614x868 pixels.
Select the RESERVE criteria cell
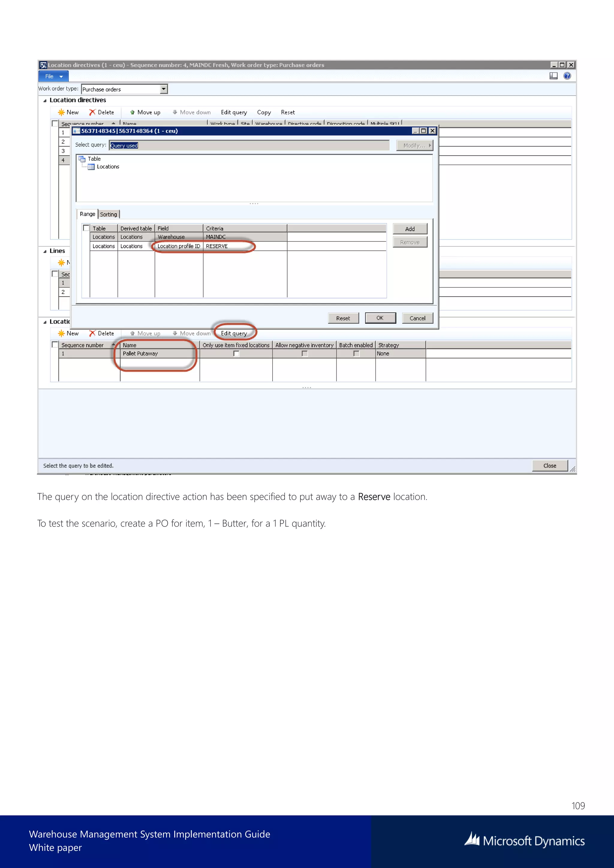[245, 246]
